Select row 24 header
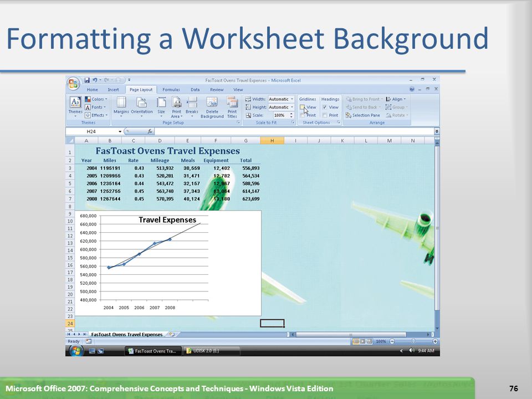 (70, 323)
